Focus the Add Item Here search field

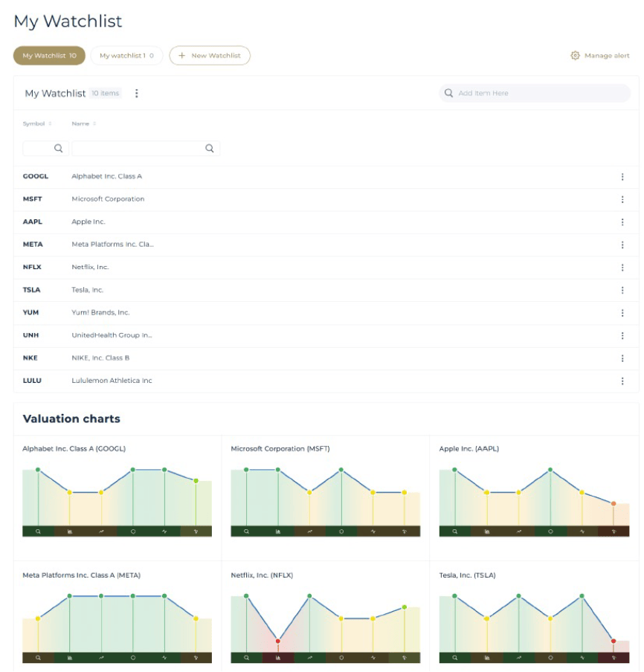click(x=535, y=93)
